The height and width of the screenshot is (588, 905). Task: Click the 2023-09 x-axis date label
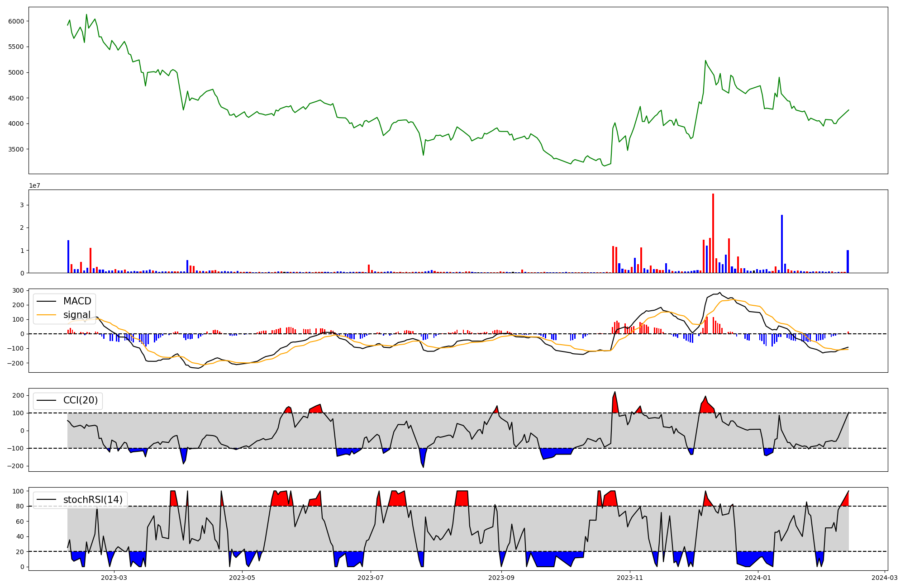(501, 578)
